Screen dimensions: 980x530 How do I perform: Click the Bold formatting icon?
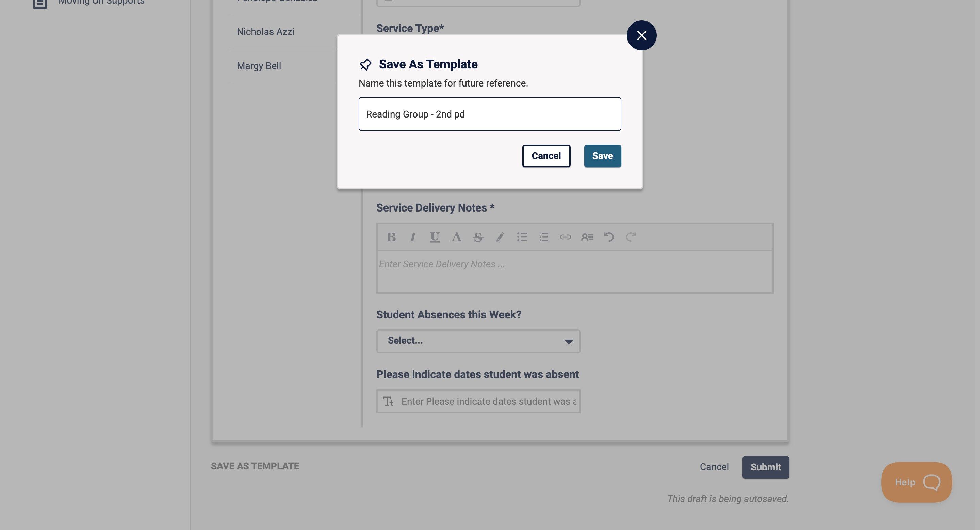(391, 237)
